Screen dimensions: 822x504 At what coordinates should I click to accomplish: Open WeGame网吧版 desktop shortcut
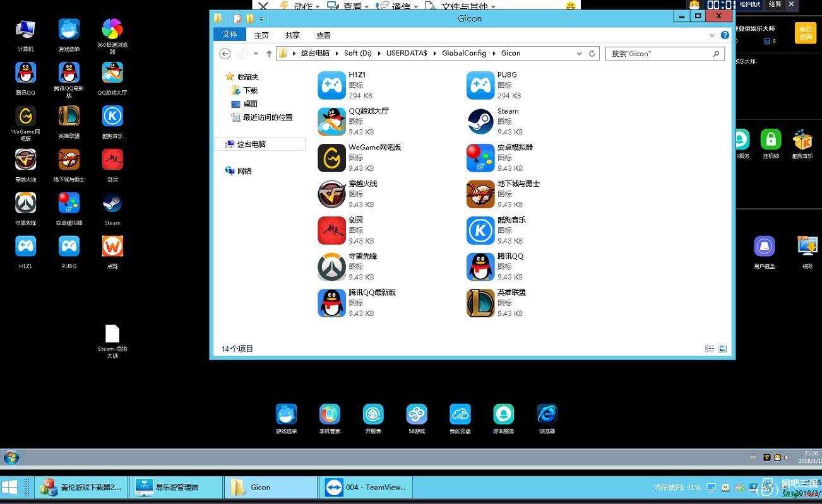26,124
